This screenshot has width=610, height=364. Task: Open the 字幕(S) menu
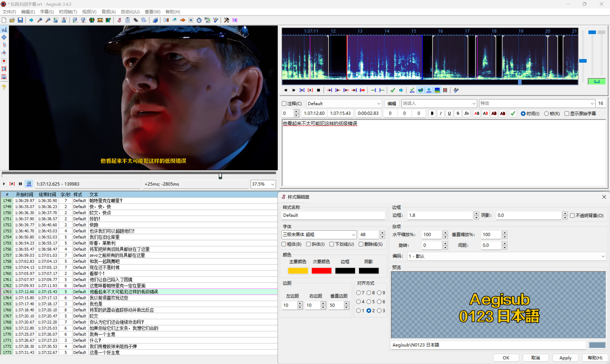[47, 12]
